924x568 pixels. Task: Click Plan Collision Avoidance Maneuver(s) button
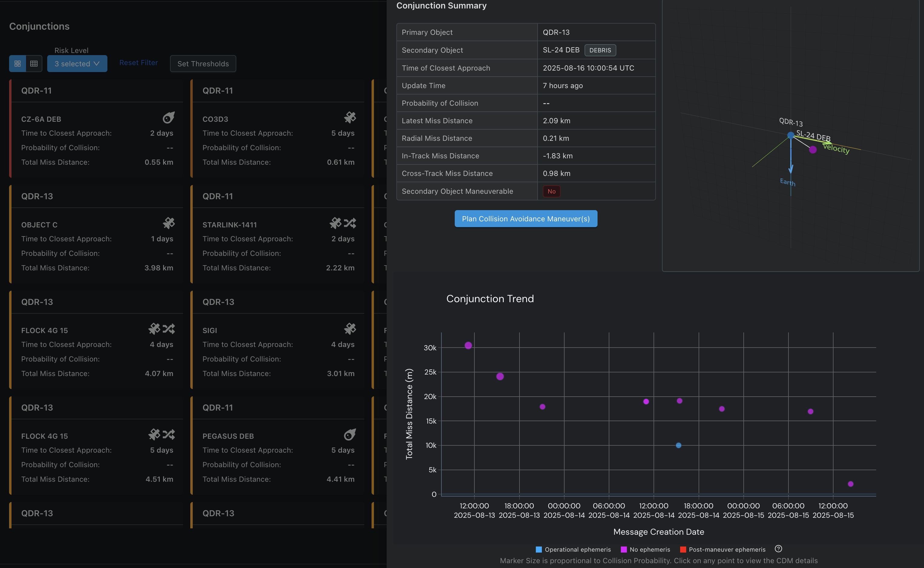pyautogui.click(x=526, y=219)
